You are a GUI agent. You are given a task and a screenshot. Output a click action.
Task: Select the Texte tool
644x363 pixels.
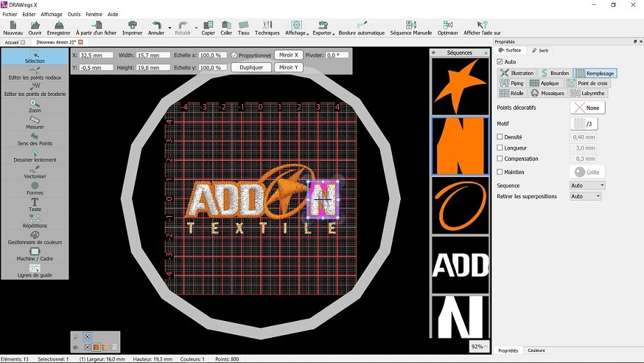tap(35, 204)
